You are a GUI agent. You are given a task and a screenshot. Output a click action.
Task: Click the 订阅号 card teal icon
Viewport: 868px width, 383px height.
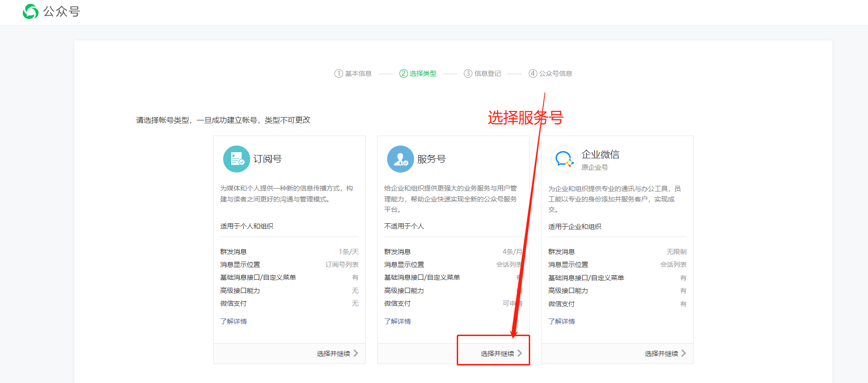pyautogui.click(x=236, y=159)
